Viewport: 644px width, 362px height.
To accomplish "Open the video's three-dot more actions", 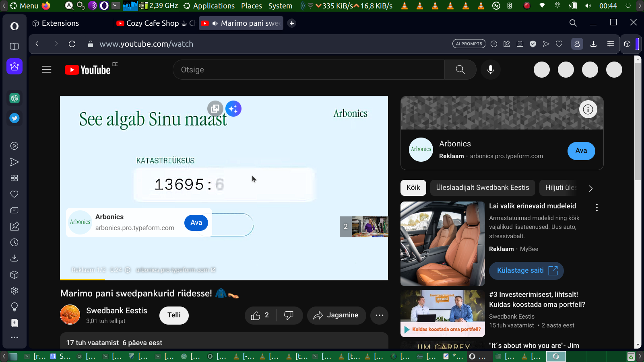I will 379,315.
